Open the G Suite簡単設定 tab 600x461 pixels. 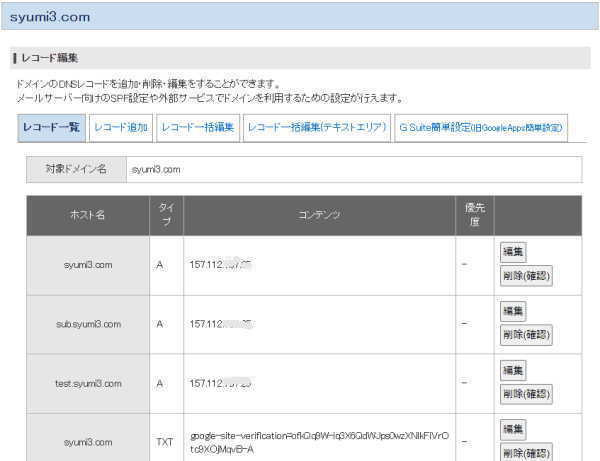481,128
